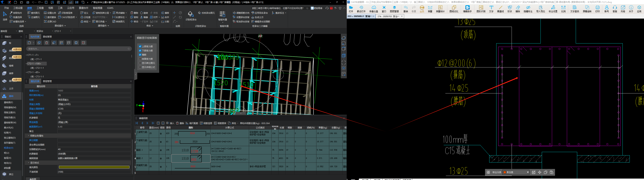Click 屏幕旋转 screen rotate icon

587,9
